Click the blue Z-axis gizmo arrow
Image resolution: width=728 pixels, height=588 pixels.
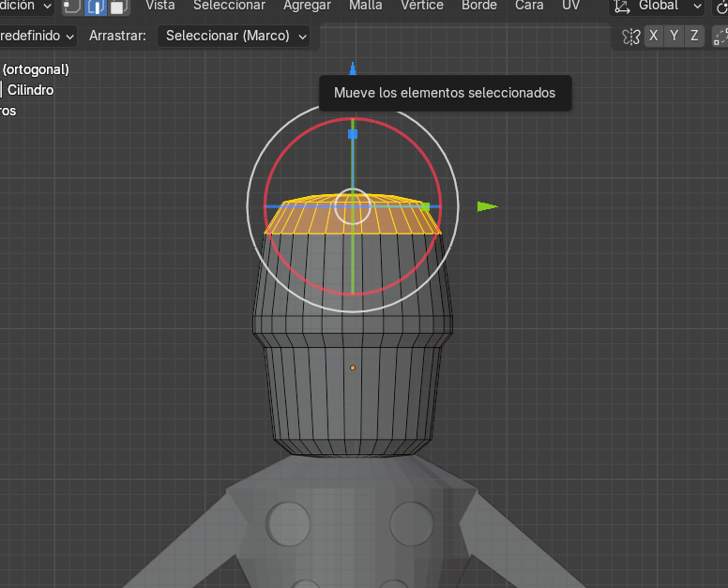(353, 68)
